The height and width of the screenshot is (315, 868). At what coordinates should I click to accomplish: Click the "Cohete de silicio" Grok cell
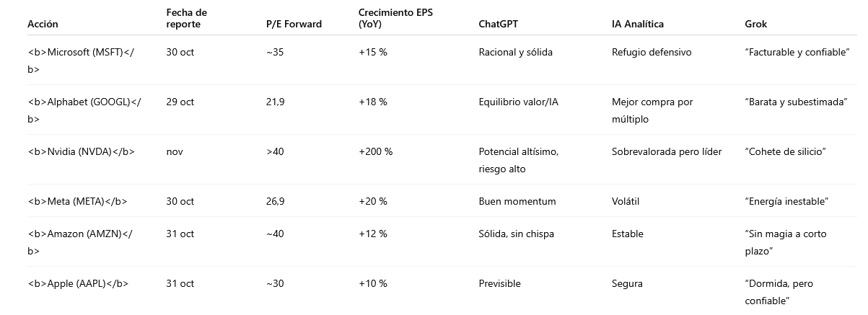(x=785, y=151)
